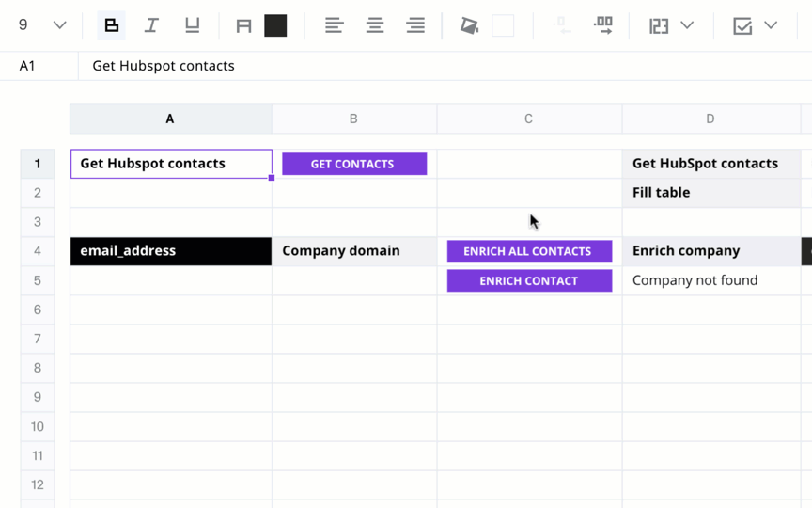The width and height of the screenshot is (812, 508).
Task: Toggle bold formatting
Action: (111, 25)
